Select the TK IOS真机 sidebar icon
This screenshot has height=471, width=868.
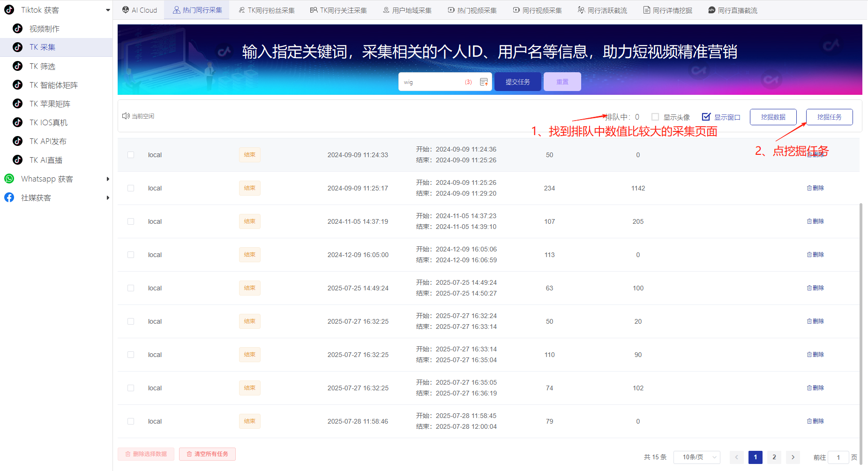point(17,122)
